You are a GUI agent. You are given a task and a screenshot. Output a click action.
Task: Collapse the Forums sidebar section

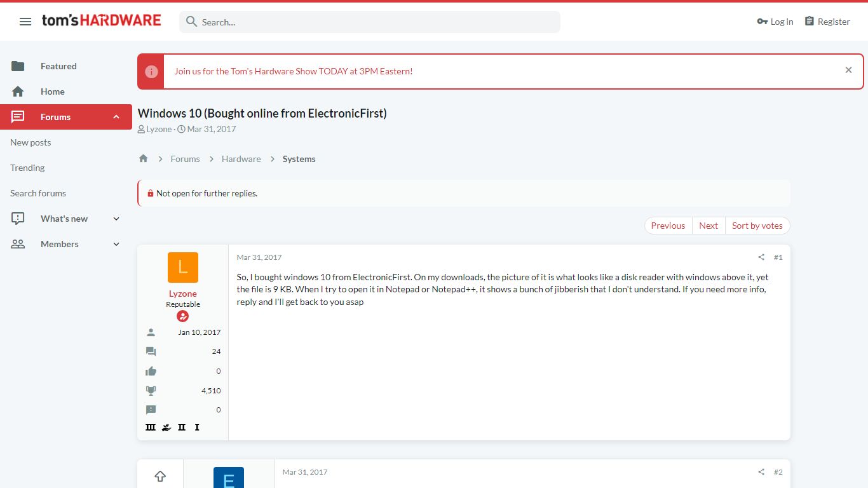pos(116,117)
